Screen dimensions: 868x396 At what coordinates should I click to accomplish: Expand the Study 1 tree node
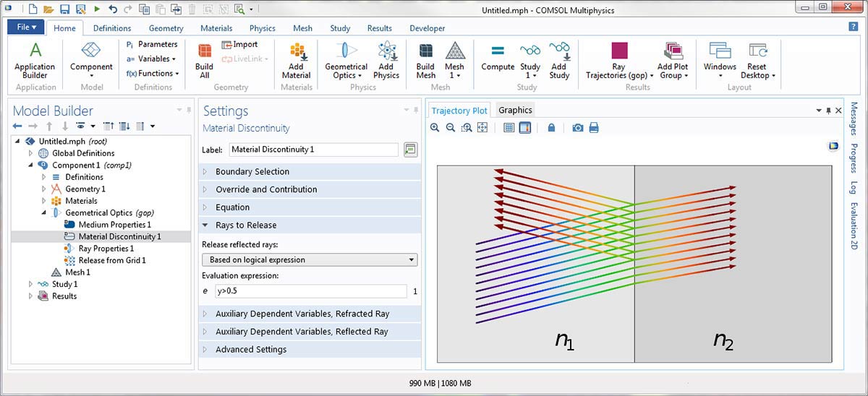pyautogui.click(x=30, y=284)
